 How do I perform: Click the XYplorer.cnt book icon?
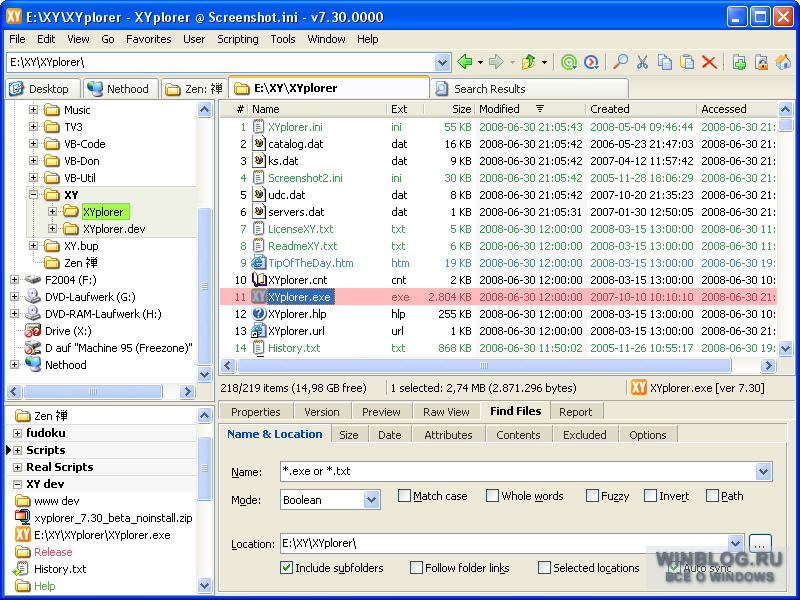pyautogui.click(x=259, y=280)
